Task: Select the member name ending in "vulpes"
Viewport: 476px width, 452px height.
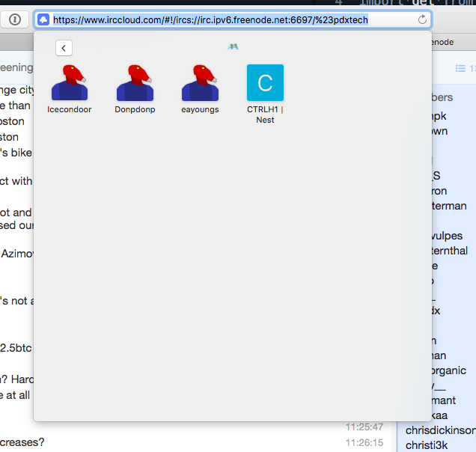Action: [447, 236]
